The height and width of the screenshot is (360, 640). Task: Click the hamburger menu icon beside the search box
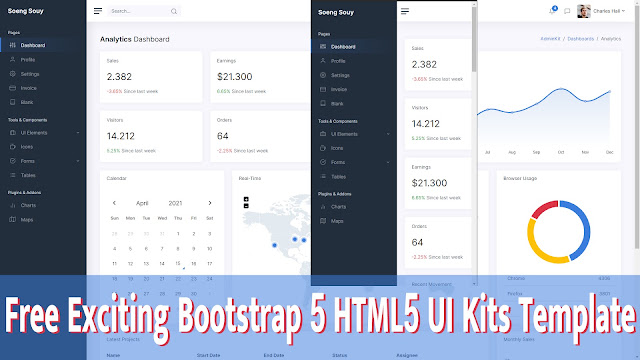pyautogui.click(x=98, y=11)
